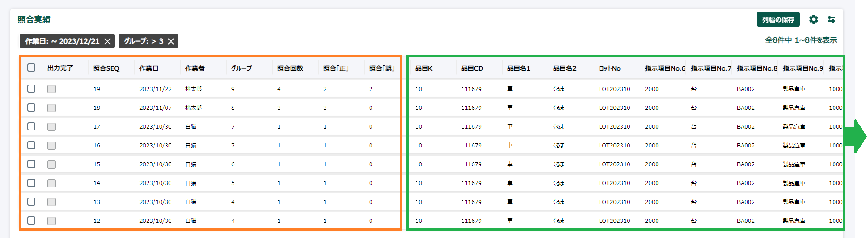Screen dimensions: 868x238
Task: Click the 作業者 column header
Action: (195, 68)
